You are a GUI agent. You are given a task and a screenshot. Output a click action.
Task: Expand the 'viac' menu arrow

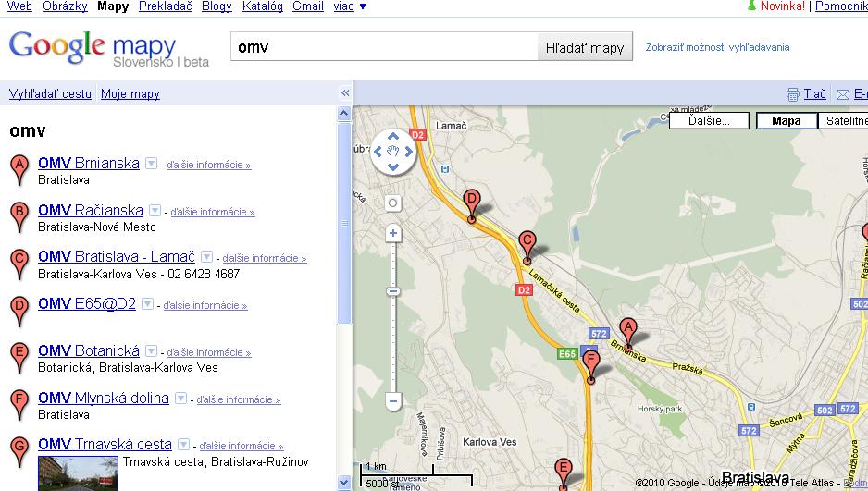coord(363,7)
